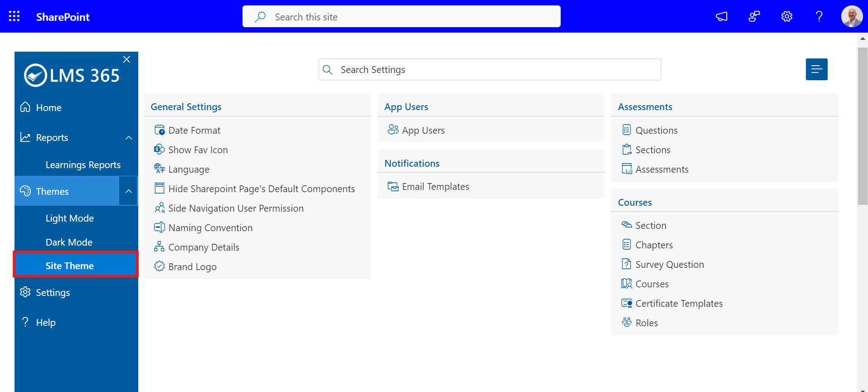Switch to Light Mode
The image size is (868, 392).
[x=69, y=218]
